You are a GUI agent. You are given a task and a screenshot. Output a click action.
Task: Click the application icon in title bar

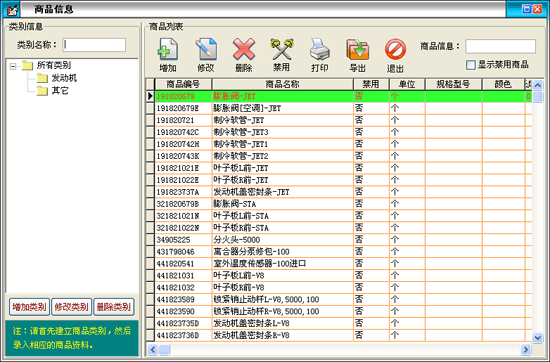11,9
